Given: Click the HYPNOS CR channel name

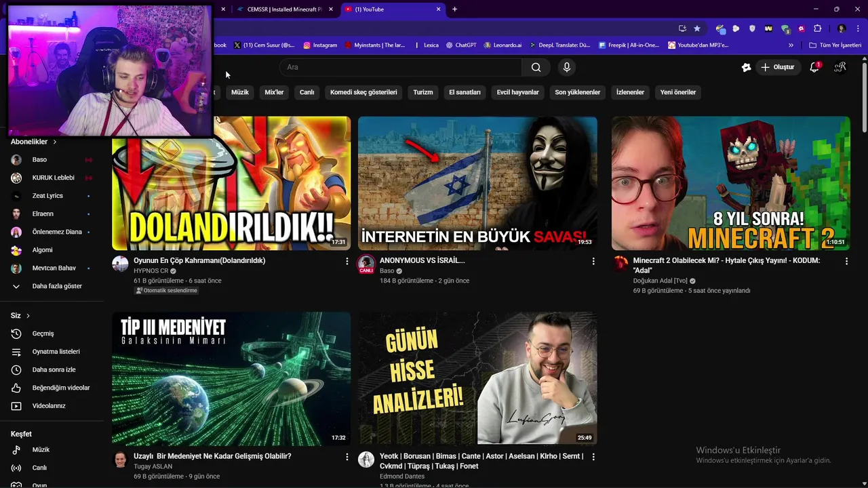Looking at the screenshot, I should point(151,270).
